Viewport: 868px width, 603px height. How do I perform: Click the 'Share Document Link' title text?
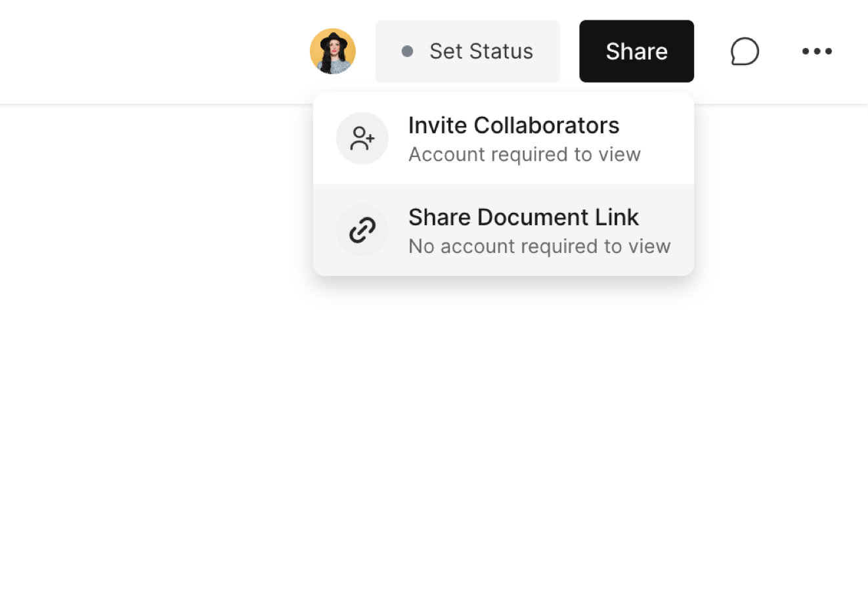click(x=523, y=217)
